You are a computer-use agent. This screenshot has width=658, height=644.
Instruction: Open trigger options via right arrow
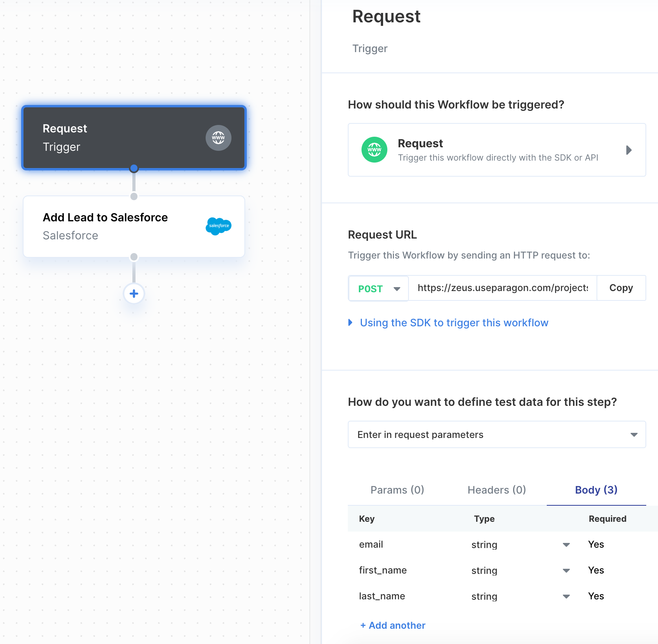(629, 150)
